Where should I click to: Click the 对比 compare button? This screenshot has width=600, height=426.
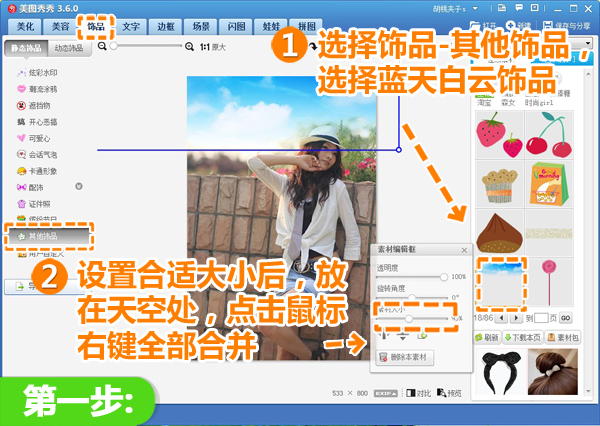click(419, 393)
